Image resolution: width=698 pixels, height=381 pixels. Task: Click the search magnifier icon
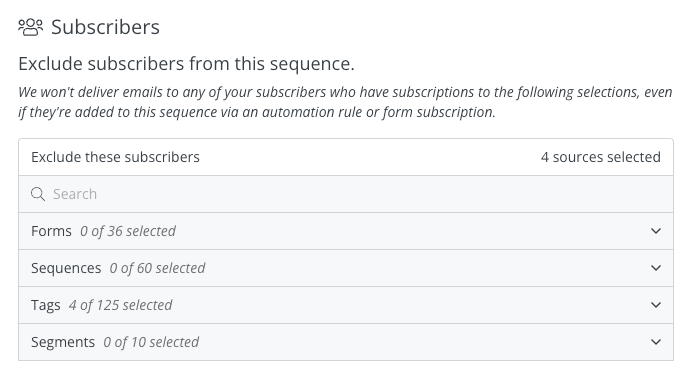(38, 194)
